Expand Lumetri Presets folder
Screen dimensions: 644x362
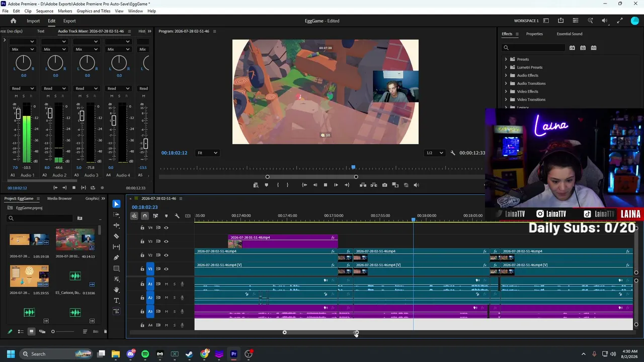point(506,67)
